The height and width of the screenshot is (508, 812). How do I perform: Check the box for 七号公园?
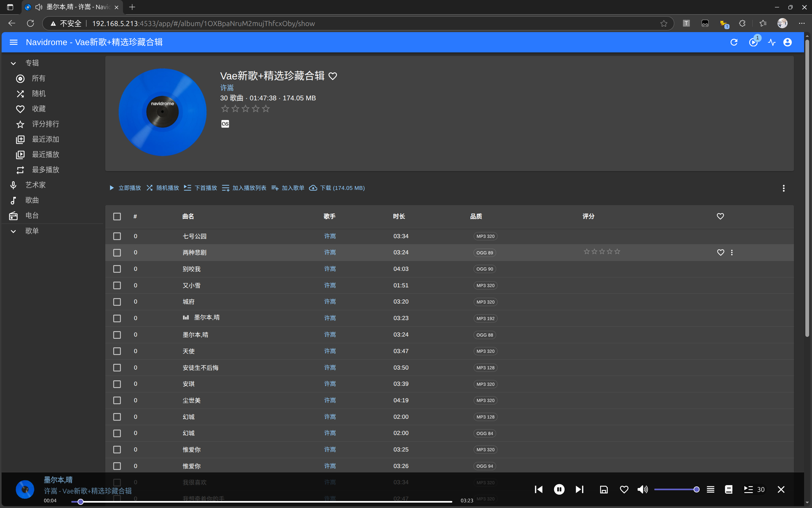coord(117,236)
